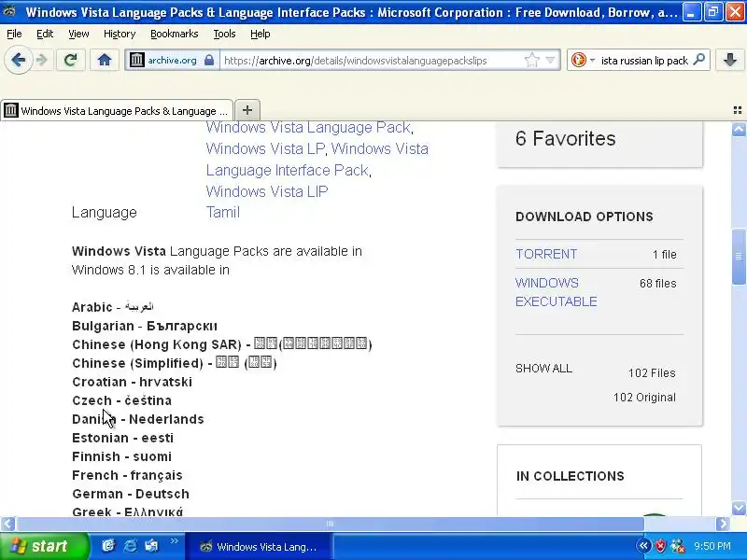Open a new tab with the plus button

(x=247, y=110)
